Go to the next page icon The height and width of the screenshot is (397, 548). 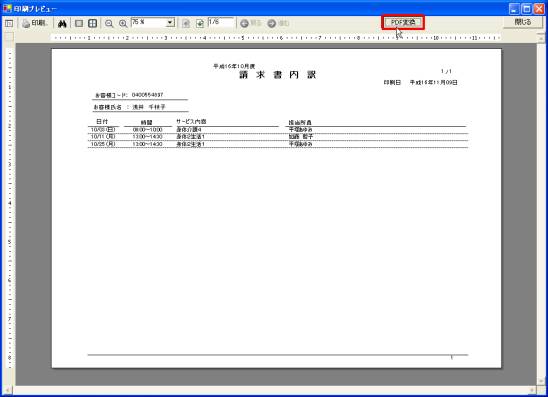pyautogui.click(x=200, y=23)
